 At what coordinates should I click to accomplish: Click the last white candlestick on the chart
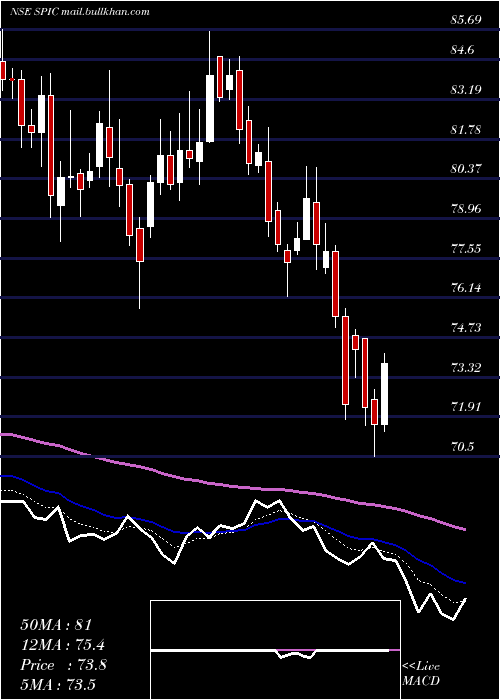384,393
